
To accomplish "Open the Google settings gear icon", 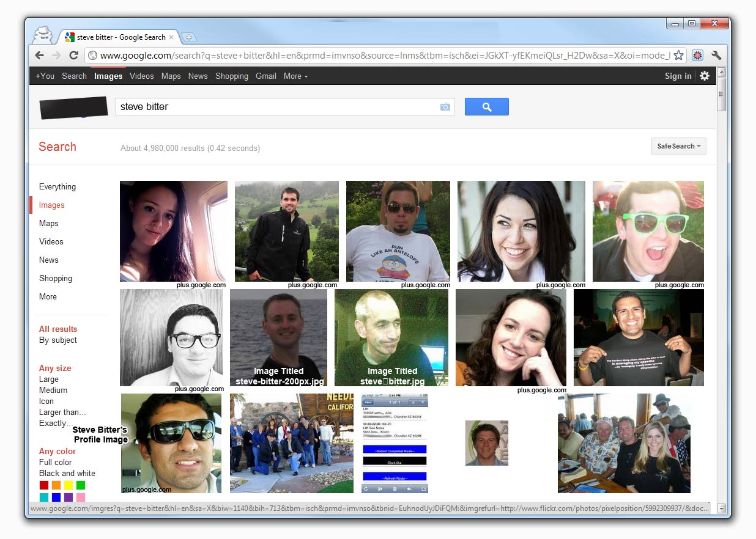I will pyautogui.click(x=705, y=76).
